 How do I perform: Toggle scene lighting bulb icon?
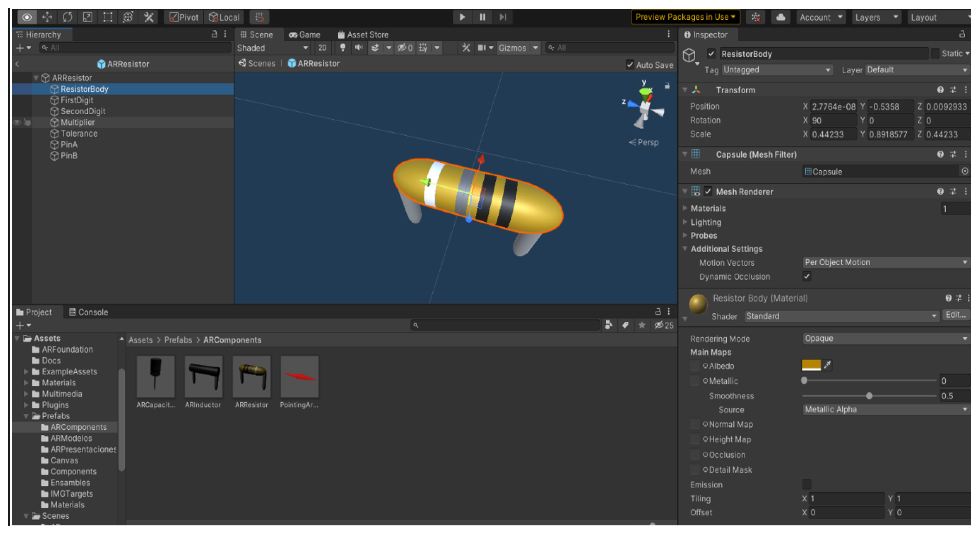tap(342, 48)
